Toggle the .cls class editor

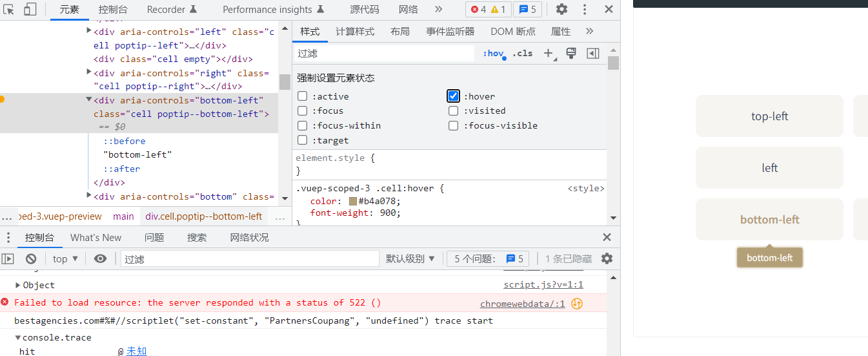pos(523,53)
